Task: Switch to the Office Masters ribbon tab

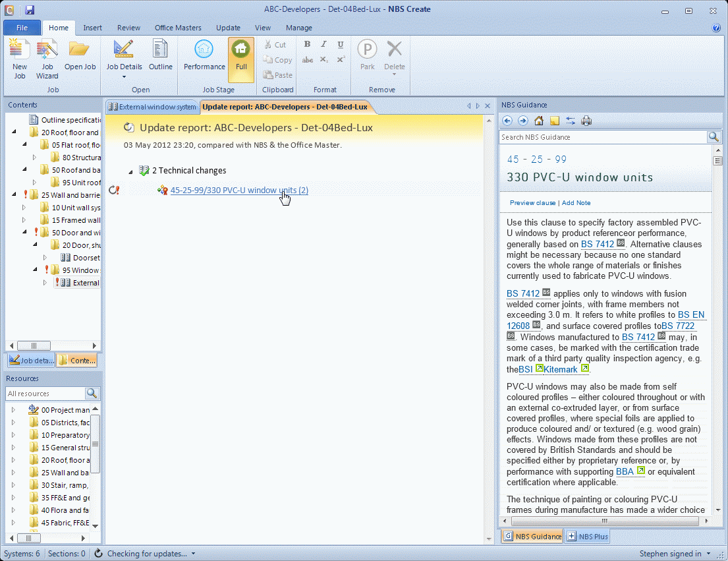Action: click(178, 28)
